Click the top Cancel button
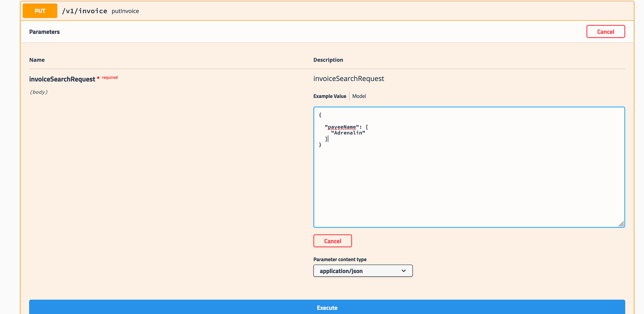The height and width of the screenshot is (314, 644). 605,31
